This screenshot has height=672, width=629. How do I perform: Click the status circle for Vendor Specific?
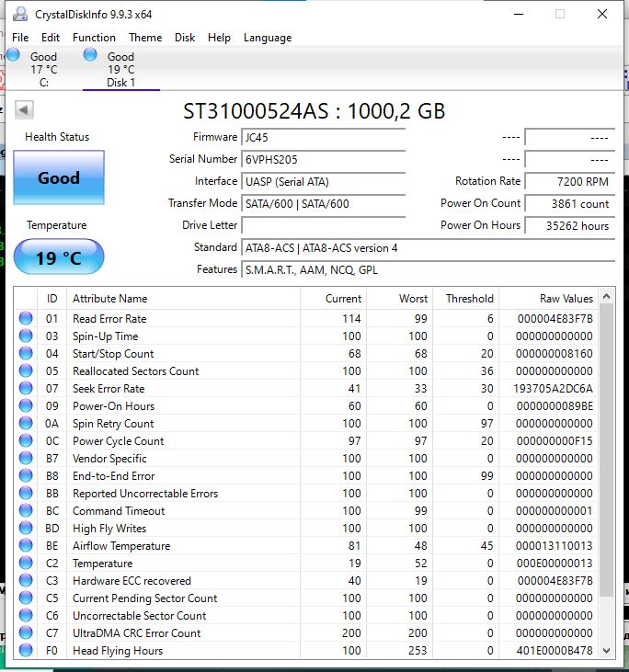click(26, 458)
